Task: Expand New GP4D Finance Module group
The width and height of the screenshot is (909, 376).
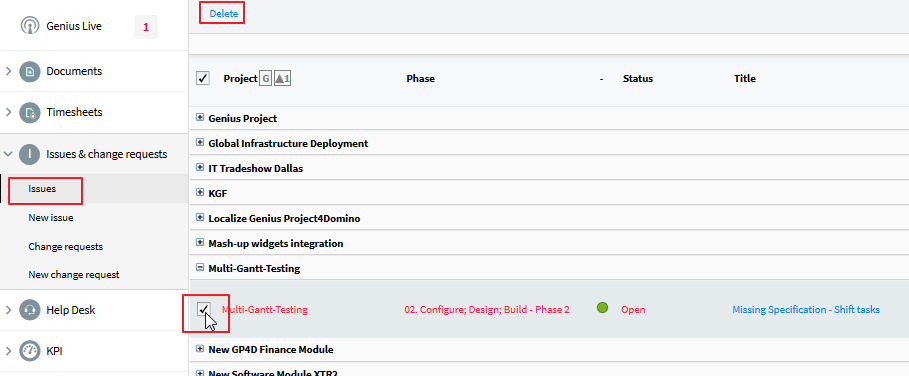Action: coord(200,349)
